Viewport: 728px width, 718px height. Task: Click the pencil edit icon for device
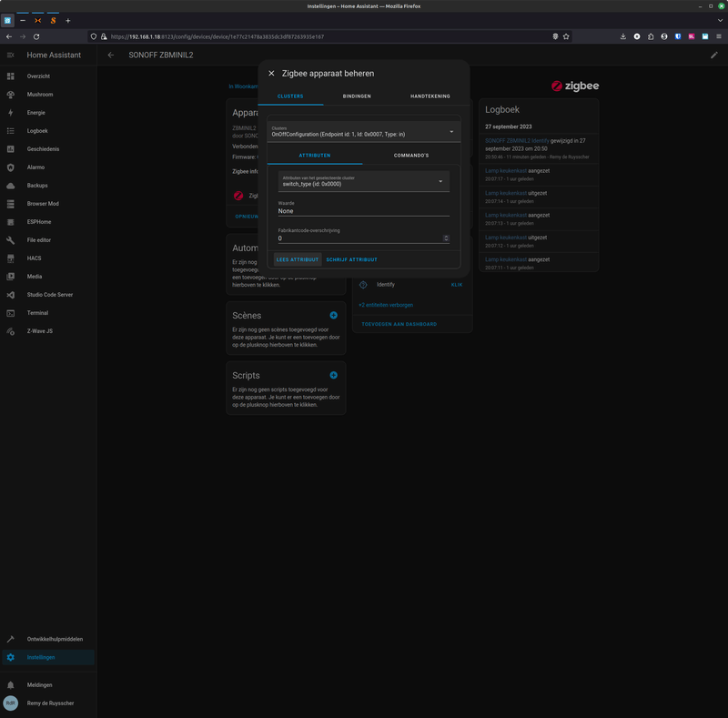[x=714, y=56]
